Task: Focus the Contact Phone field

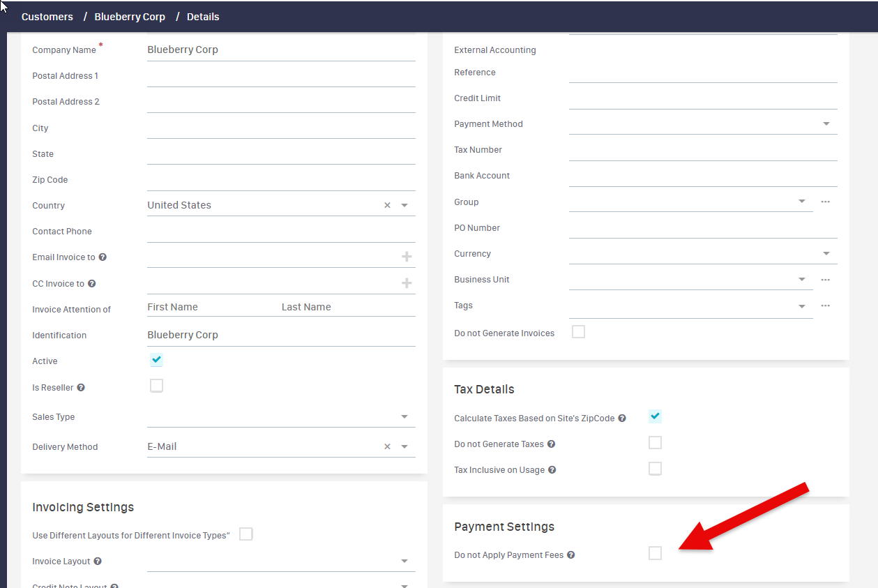Action: [281, 232]
